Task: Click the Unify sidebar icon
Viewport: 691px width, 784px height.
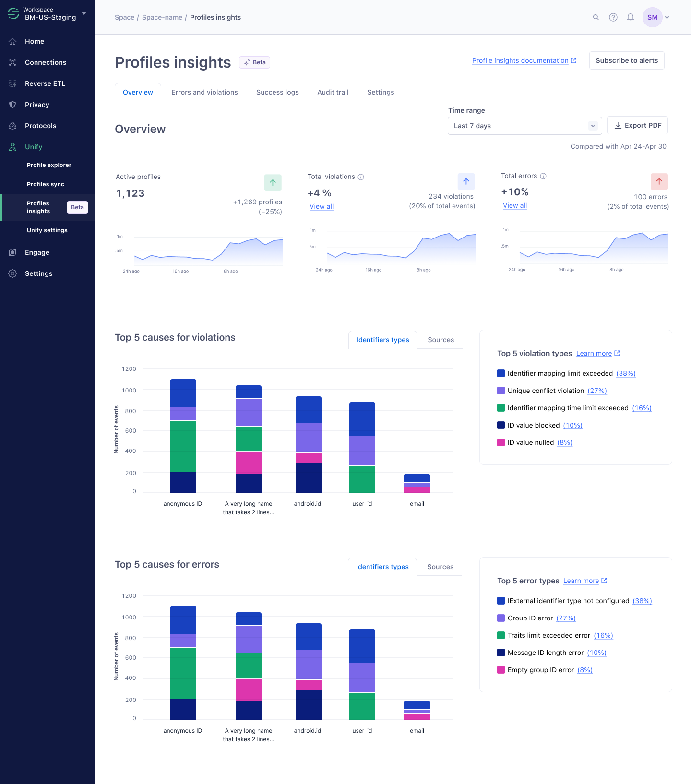Action: (x=12, y=147)
